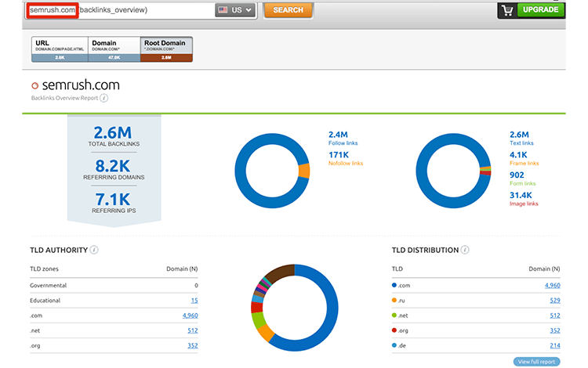Click the TLD zones column header
The width and height of the screenshot is (588, 368).
coord(44,269)
